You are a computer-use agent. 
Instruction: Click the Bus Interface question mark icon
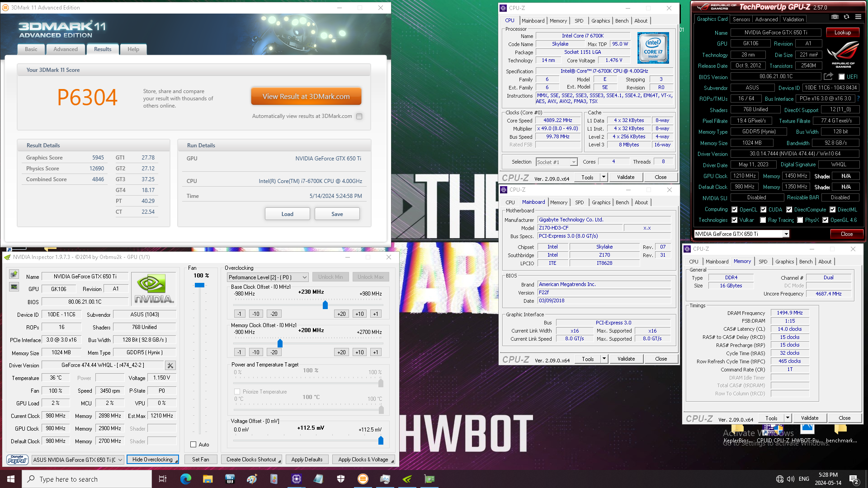click(x=858, y=99)
